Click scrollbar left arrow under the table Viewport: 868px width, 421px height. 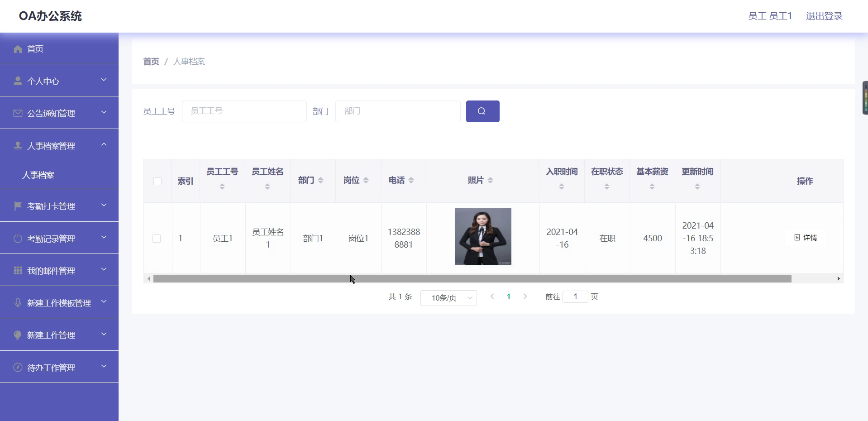coord(148,279)
